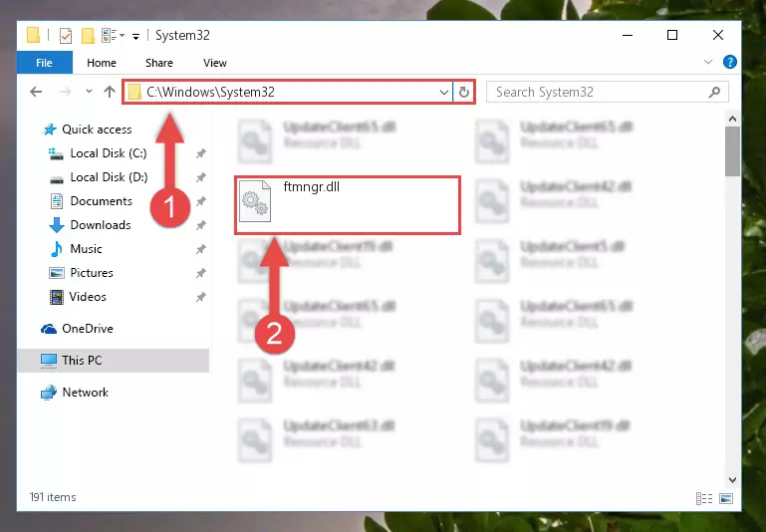Image resolution: width=766 pixels, height=532 pixels.
Task: Click pin icon beside Documents
Action: [200, 201]
